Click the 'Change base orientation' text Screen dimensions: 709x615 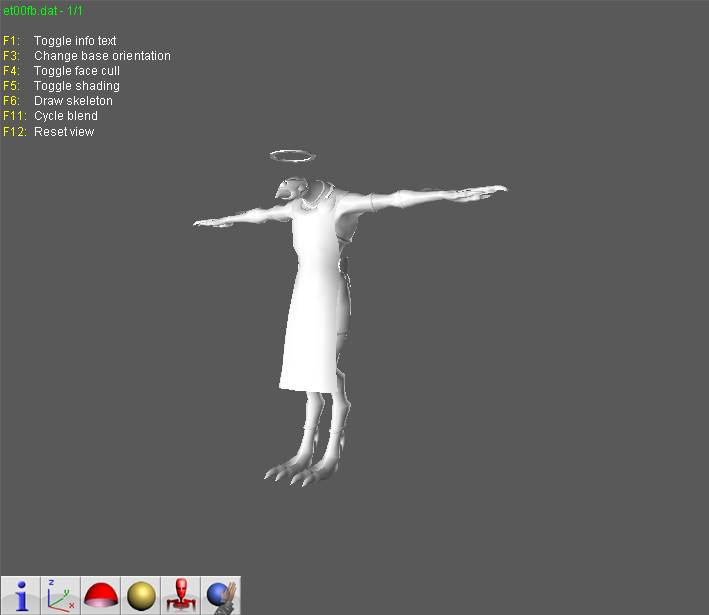pos(102,56)
